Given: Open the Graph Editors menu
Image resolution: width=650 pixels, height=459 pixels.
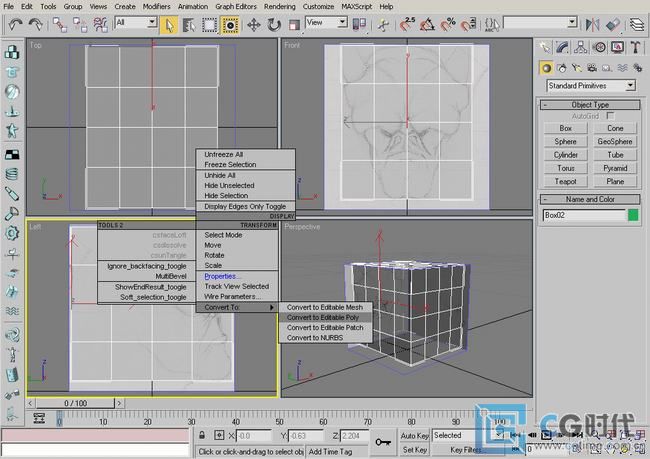Looking at the screenshot, I should 235,7.
